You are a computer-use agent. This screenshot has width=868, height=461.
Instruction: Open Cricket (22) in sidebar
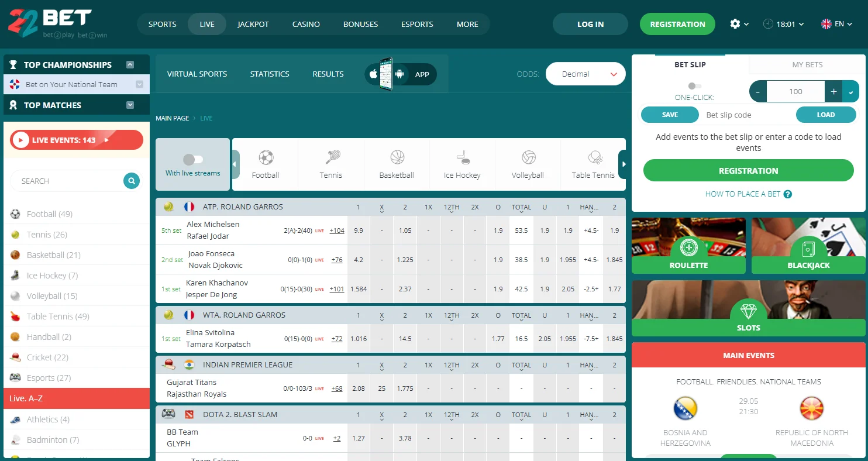(77, 357)
